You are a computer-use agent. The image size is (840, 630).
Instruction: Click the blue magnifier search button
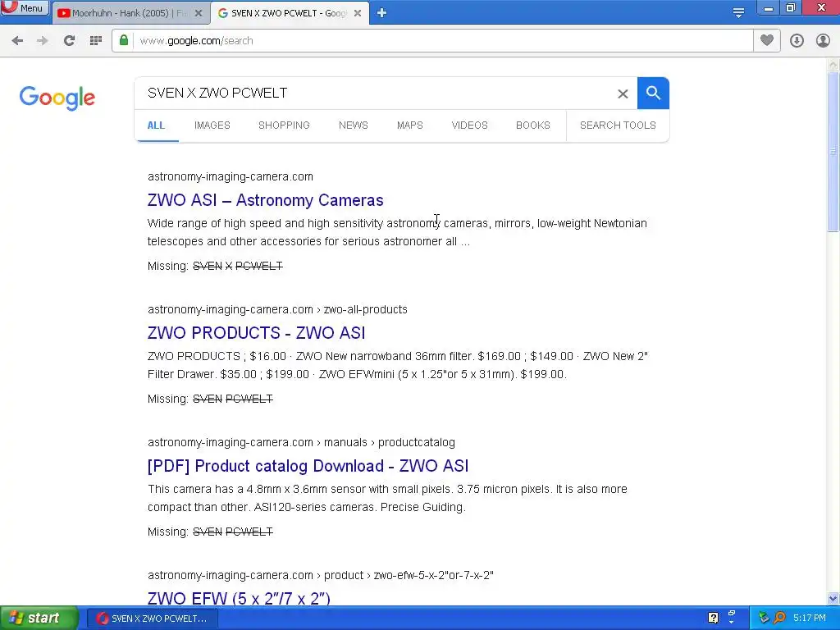(x=653, y=94)
